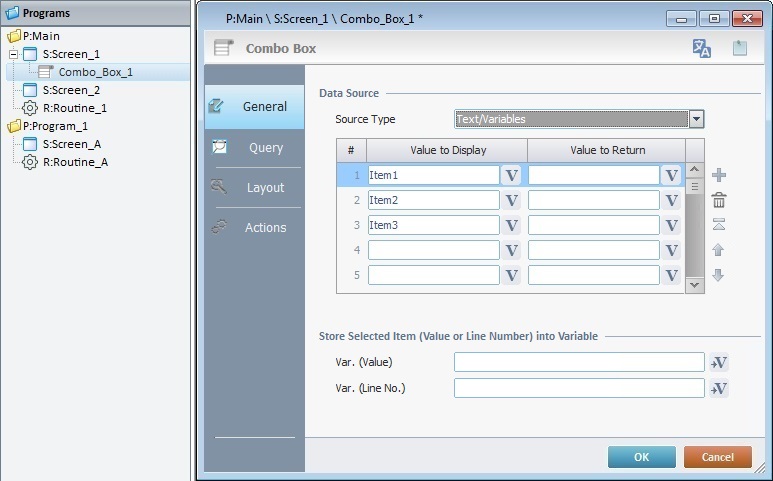
Task: Pick variable for Var. (Line No.) field
Action: (x=718, y=389)
